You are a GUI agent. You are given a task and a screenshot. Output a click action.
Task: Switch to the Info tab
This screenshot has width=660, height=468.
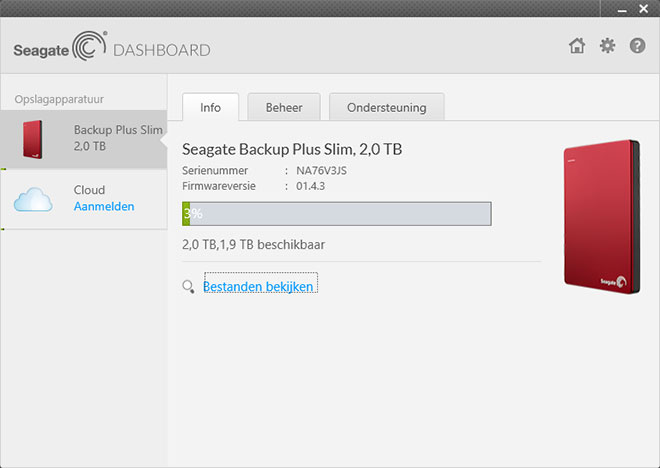[210, 107]
